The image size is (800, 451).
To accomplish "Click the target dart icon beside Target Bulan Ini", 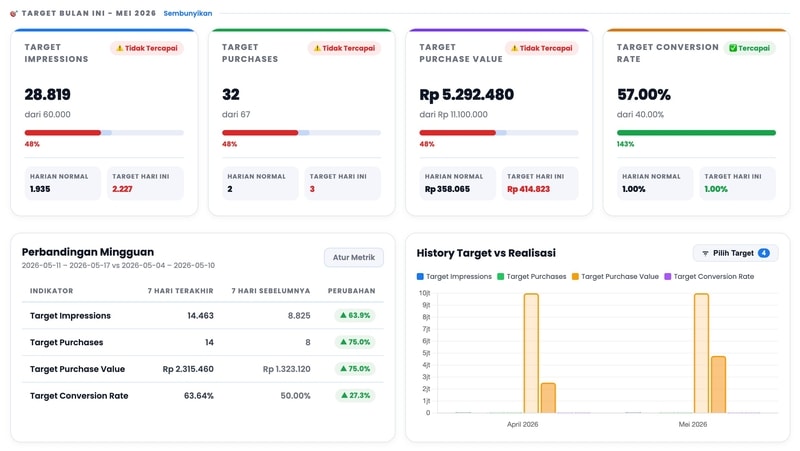I will pos(14,14).
